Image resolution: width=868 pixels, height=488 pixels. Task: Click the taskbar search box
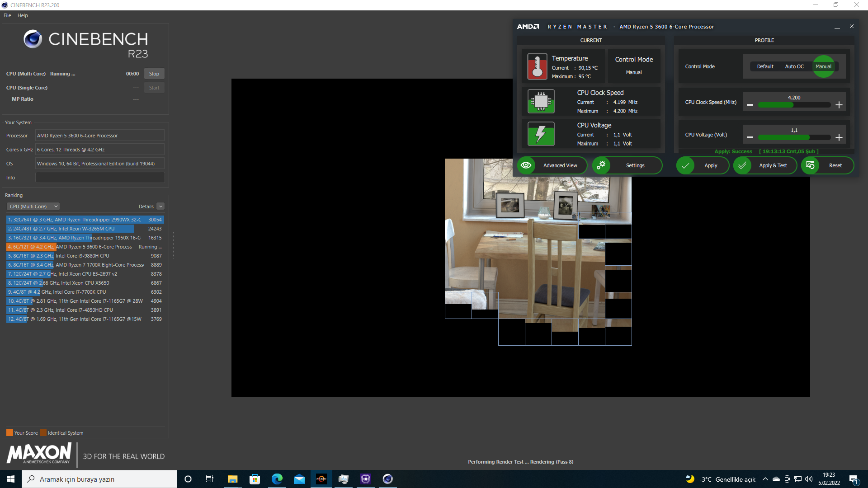click(x=99, y=479)
